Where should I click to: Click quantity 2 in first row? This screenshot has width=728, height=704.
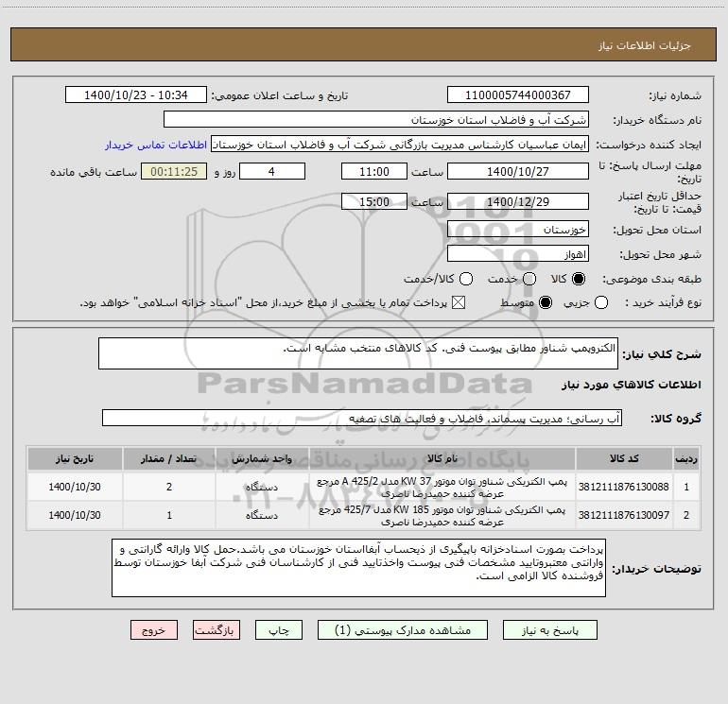pyautogui.click(x=169, y=487)
